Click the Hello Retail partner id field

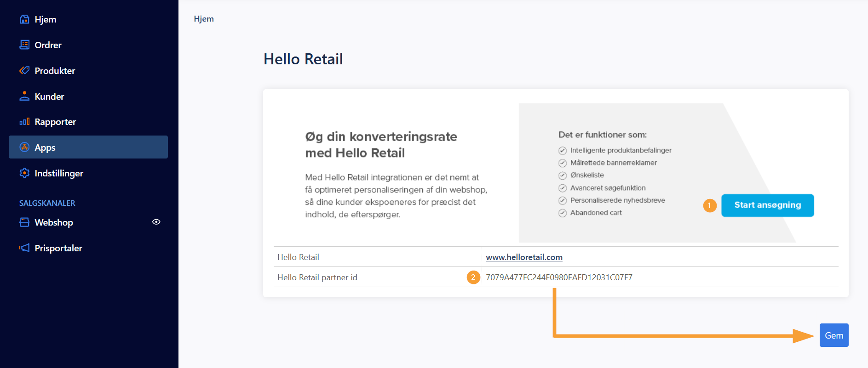click(x=559, y=277)
